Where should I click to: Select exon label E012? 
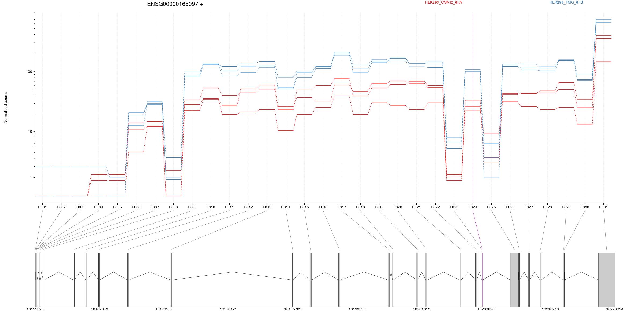248,207
